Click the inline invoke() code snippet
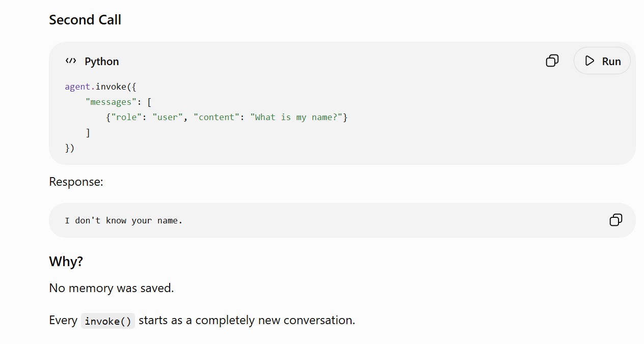Screen dimensions: 644x344 108,321
